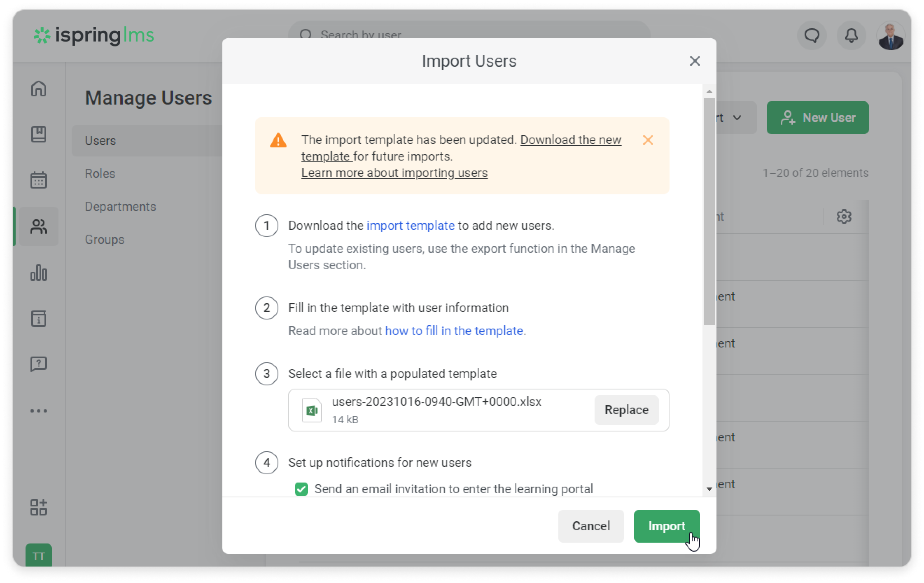The image size is (924, 583).
Task: Select Departments in Manage Users menu
Action: pos(120,207)
